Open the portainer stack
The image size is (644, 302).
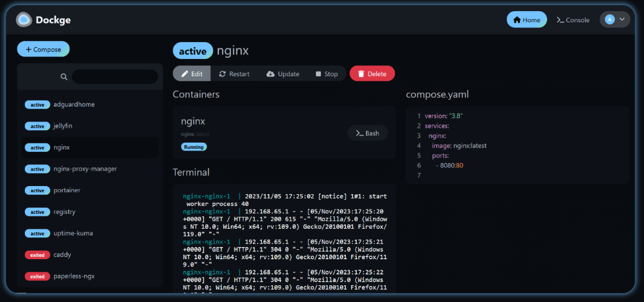[89, 190]
